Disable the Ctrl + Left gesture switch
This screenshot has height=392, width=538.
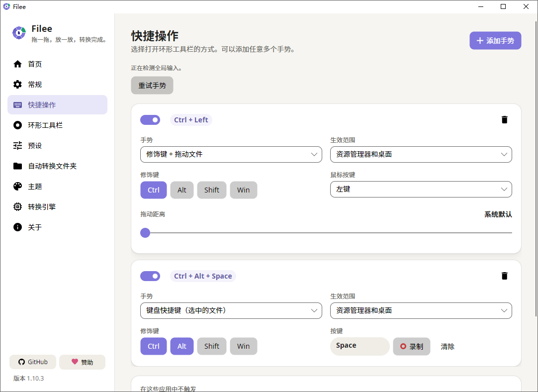pyautogui.click(x=150, y=120)
